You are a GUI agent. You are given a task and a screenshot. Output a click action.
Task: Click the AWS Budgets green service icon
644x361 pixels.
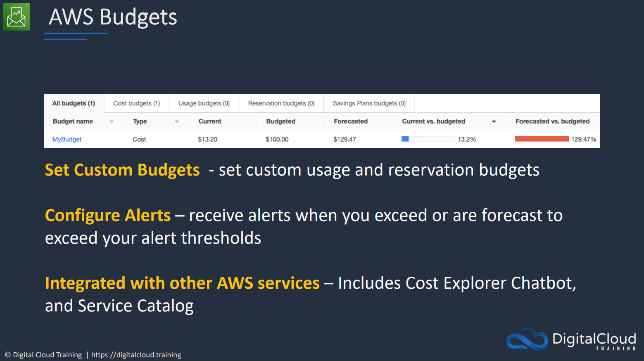pyautogui.click(x=17, y=17)
